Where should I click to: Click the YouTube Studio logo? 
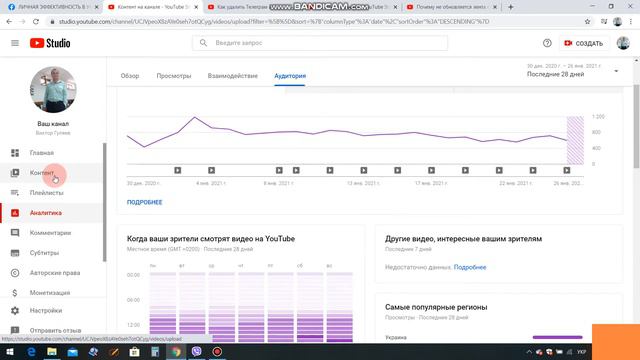point(50,43)
